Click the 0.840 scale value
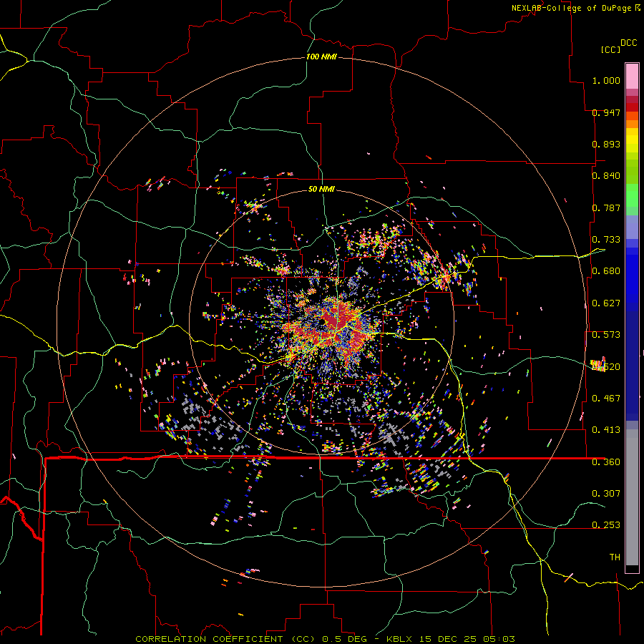Image resolution: width=644 pixels, height=644 pixels. click(606, 176)
